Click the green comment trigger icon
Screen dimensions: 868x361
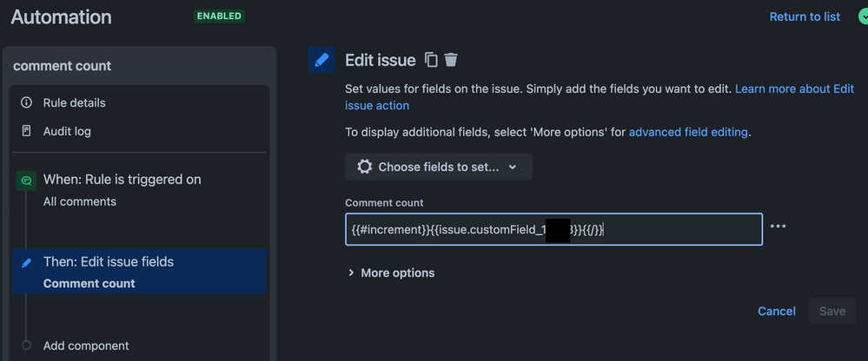pos(26,180)
